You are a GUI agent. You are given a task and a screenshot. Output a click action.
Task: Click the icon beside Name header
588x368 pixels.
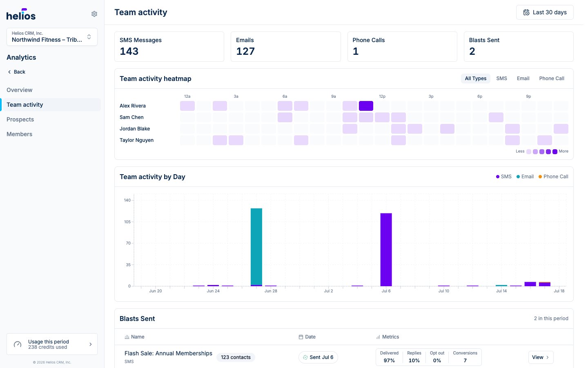[x=127, y=337]
